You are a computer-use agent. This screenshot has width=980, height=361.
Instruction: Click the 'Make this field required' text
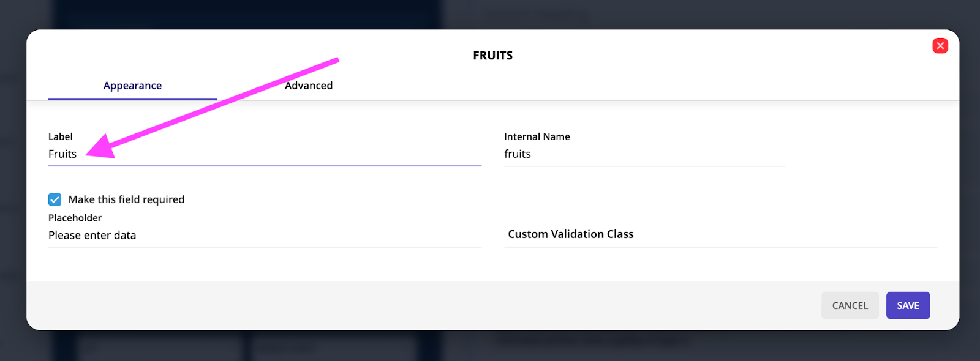tap(126, 199)
